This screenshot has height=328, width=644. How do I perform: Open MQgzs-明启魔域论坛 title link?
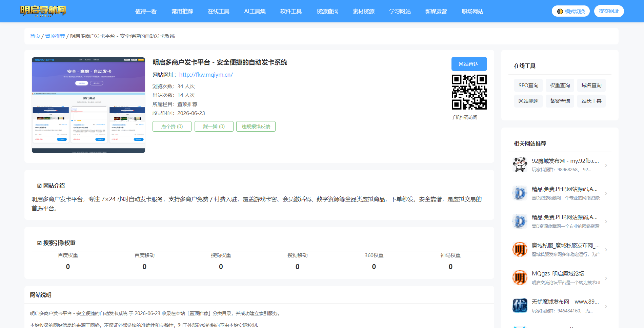558,273
